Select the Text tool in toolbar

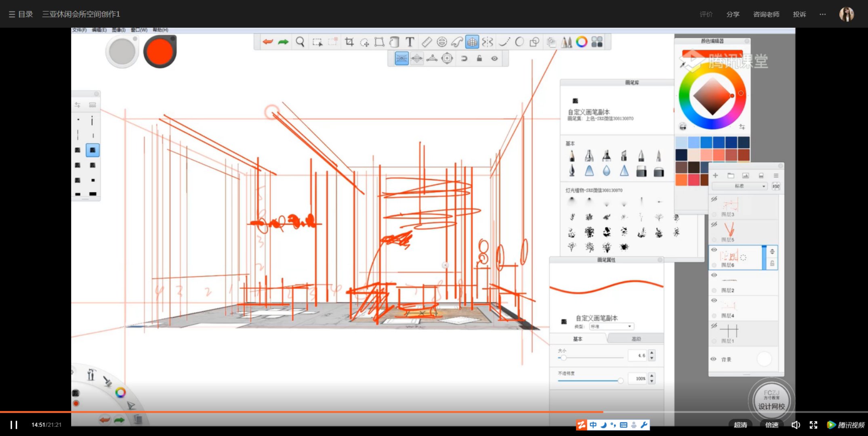coord(410,42)
